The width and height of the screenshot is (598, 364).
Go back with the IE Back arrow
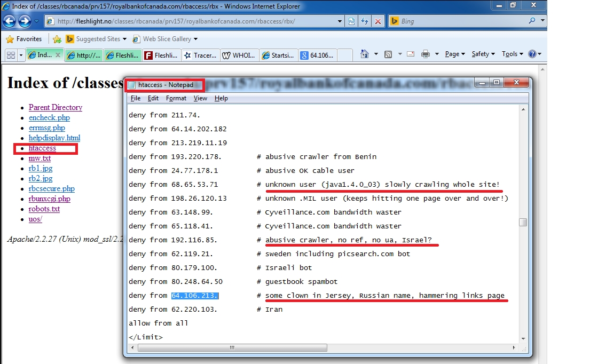point(10,21)
